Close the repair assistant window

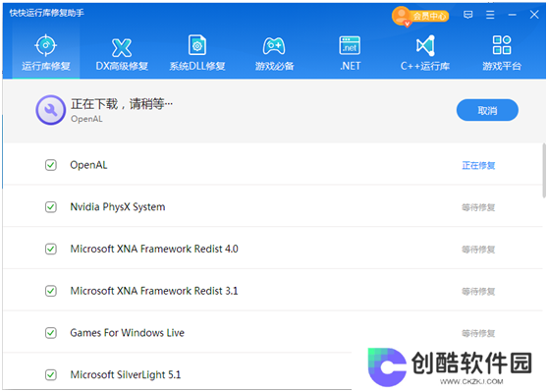click(534, 15)
